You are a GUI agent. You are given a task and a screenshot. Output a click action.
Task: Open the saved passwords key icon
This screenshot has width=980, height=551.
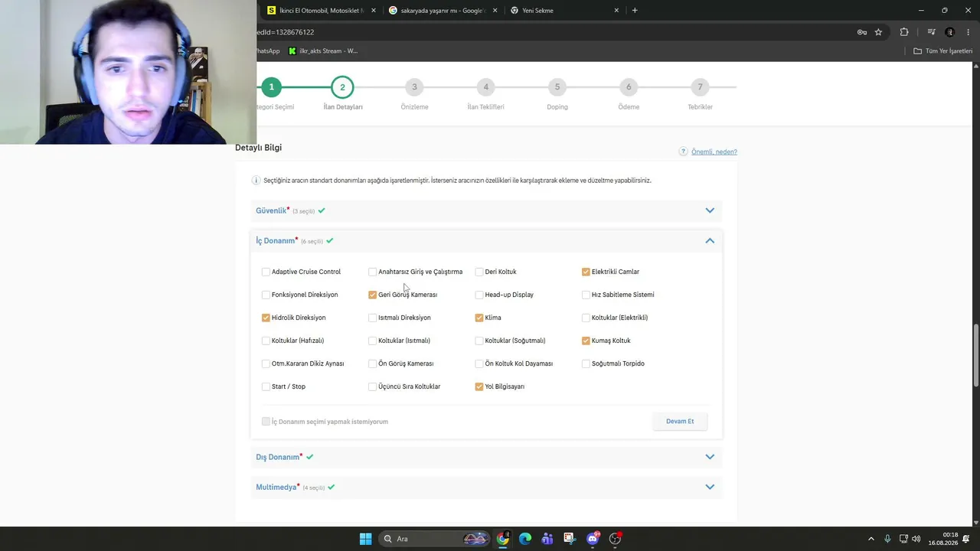[862, 32]
